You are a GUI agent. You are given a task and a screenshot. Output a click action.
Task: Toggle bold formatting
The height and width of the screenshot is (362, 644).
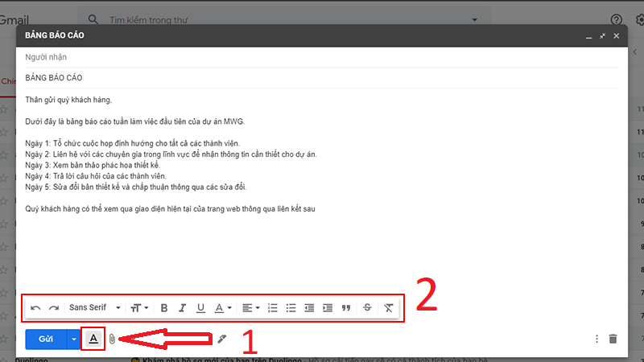164,308
